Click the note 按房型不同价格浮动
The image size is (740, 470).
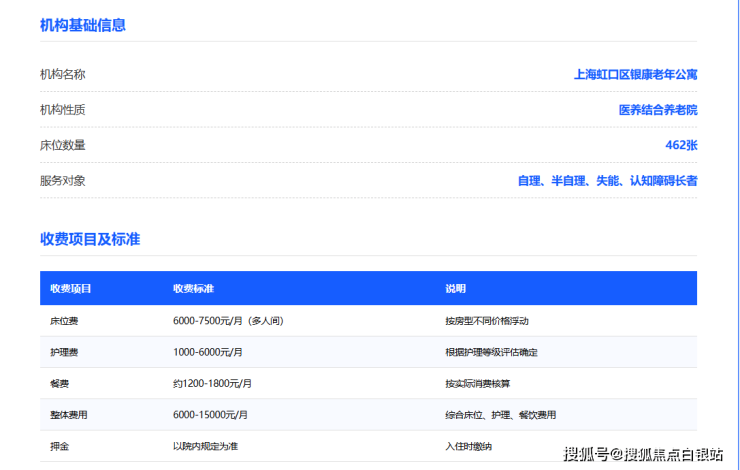(x=487, y=321)
